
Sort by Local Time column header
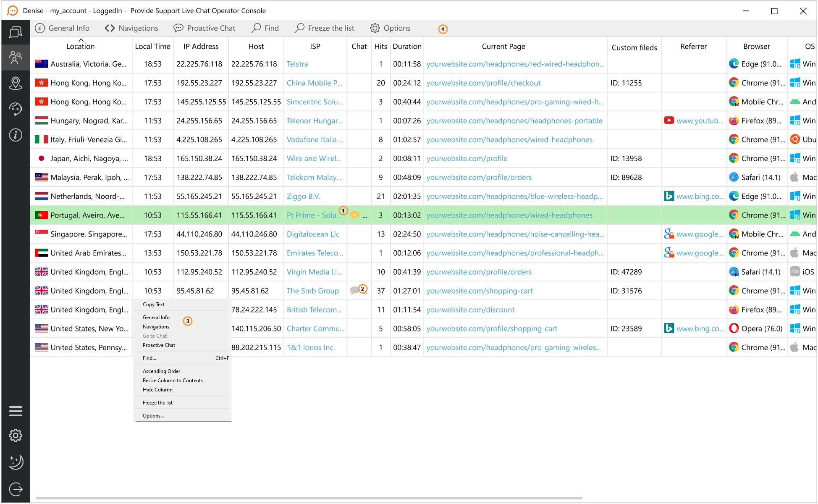153,46
